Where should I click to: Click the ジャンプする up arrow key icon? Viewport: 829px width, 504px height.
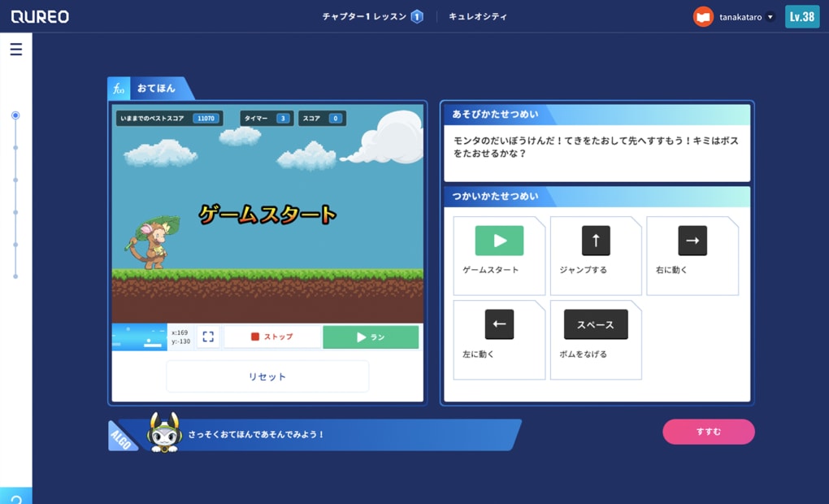[x=596, y=240]
